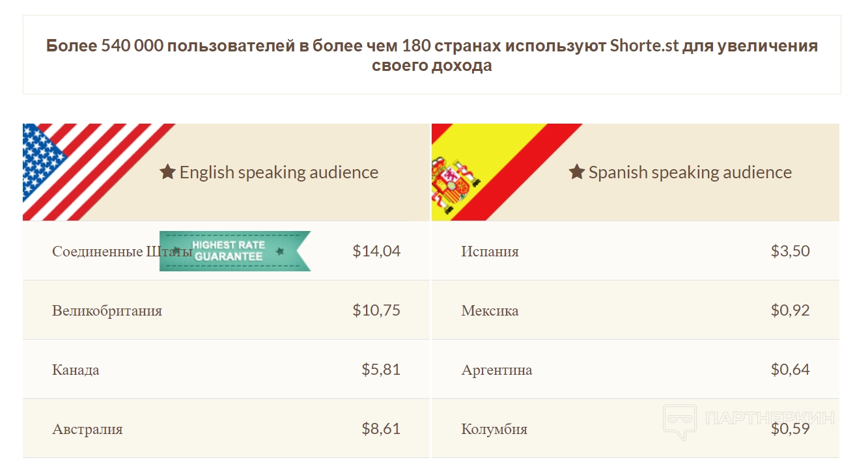Click the $14,04 rate value
The image size is (868, 475).
pyautogui.click(x=376, y=251)
